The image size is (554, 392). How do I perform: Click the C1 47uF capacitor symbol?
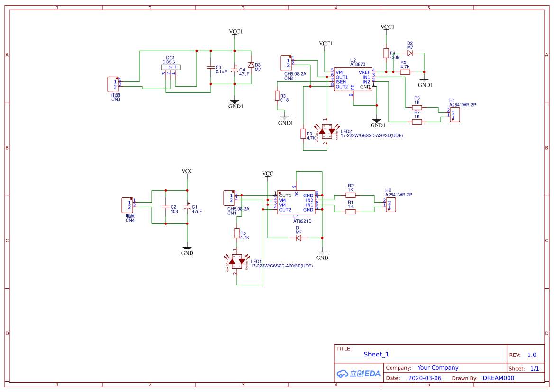[x=187, y=207]
